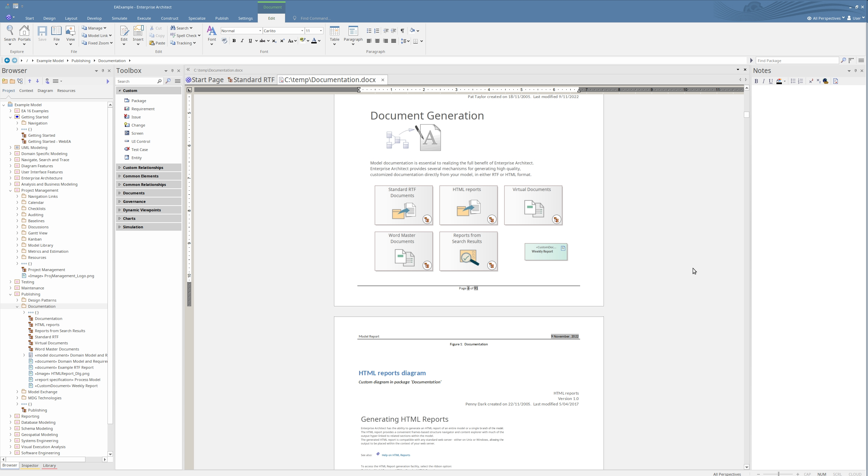Toggle show paragraph marks (pilcrow)
868x476 pixels.
402,31
